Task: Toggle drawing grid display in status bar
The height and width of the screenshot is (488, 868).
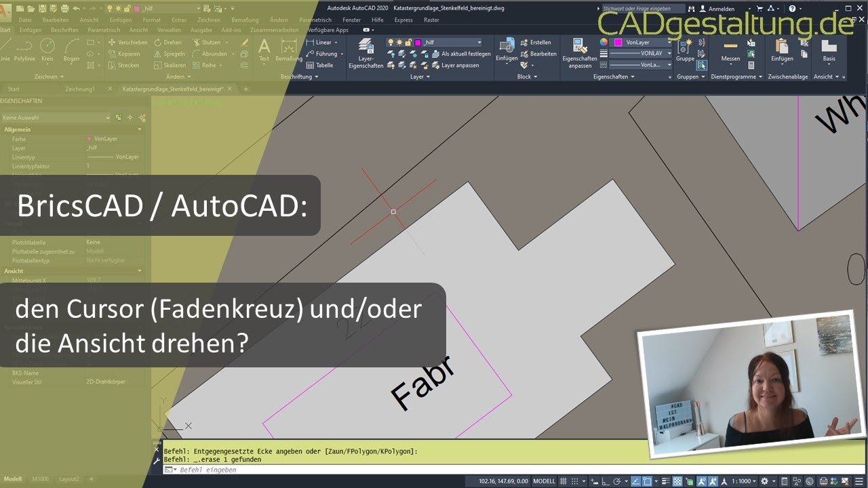Action: pos(565,481)
